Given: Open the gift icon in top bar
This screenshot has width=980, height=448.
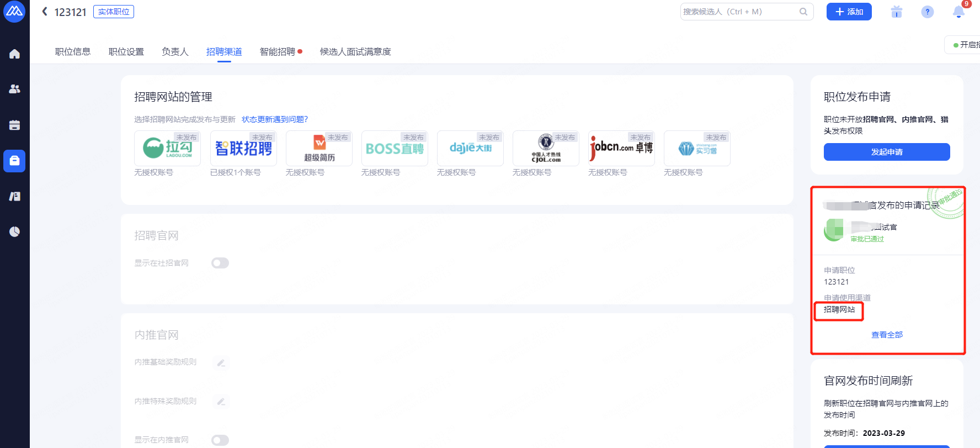Looking at the screenshot, I should tap(897, 12).
